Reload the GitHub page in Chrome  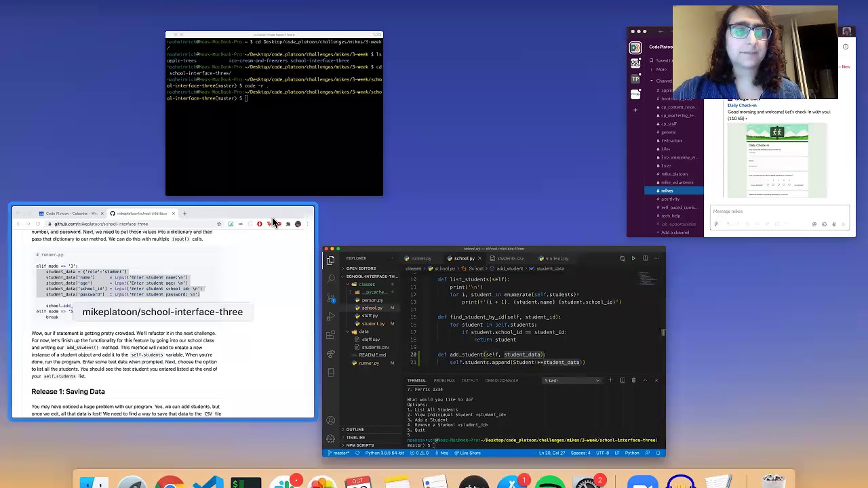pos(38,224)
